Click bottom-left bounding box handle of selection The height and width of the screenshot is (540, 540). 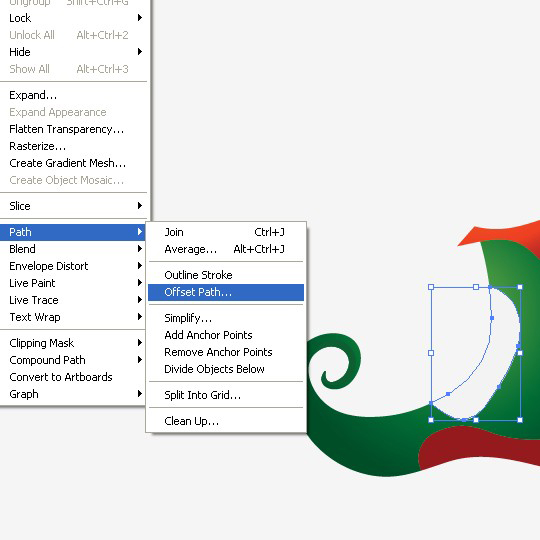(x=431, y=420)
